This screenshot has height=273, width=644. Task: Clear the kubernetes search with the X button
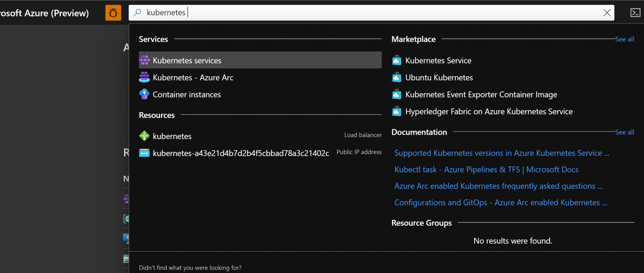point(607,13)
